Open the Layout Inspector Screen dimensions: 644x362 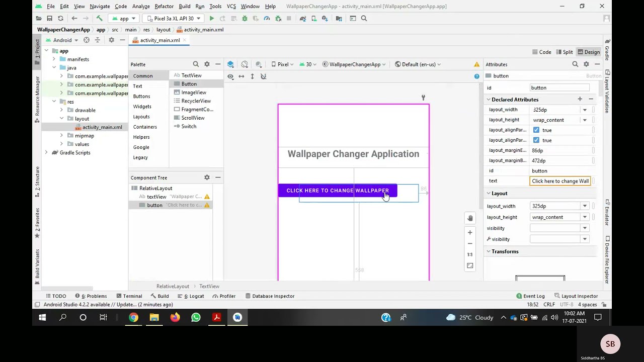[576, 296]
